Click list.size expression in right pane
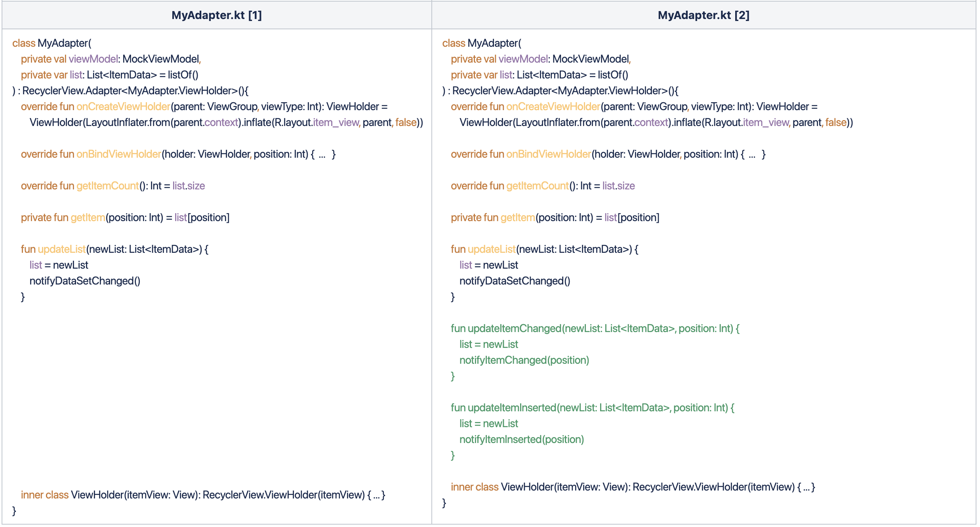980x527 pixels. coord(618,186)
